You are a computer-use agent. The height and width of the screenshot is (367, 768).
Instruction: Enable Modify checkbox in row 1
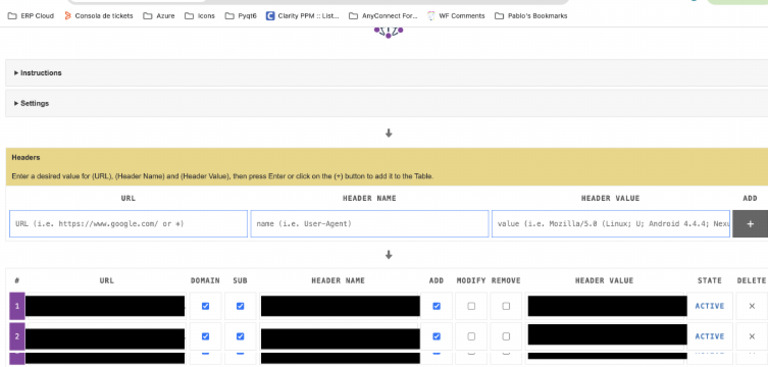(471, 306)
